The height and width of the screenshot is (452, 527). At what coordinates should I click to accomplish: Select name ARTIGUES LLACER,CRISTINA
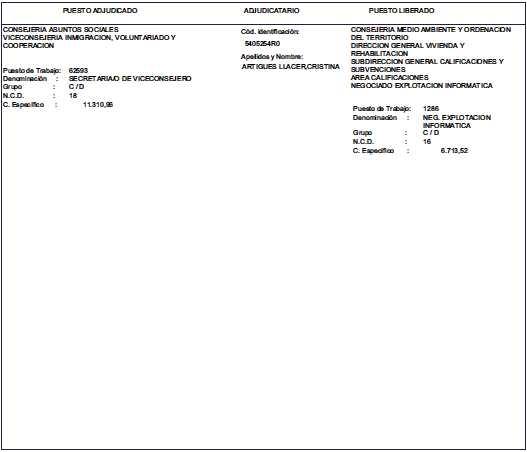[290, 67]
